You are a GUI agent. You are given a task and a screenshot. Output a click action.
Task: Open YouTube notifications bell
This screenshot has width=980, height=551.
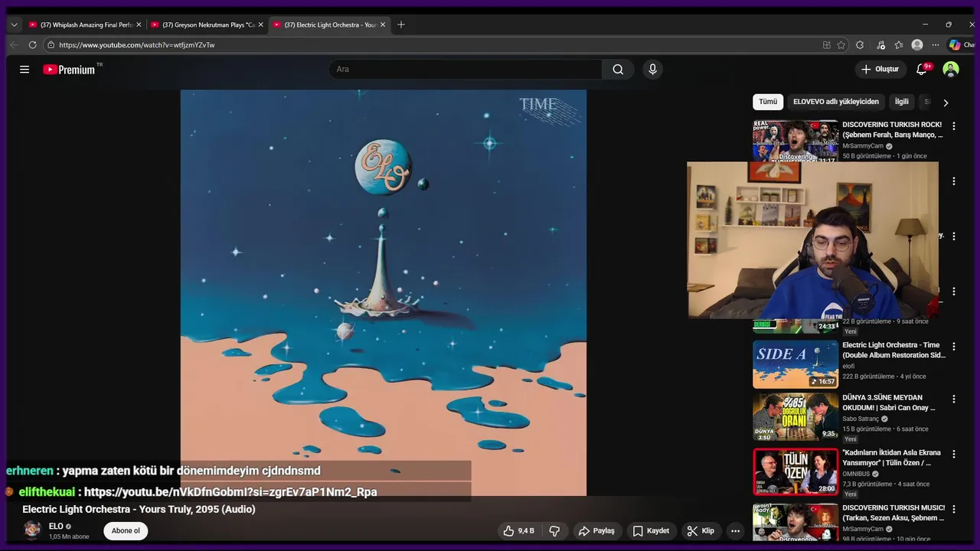tap(922, 70)
